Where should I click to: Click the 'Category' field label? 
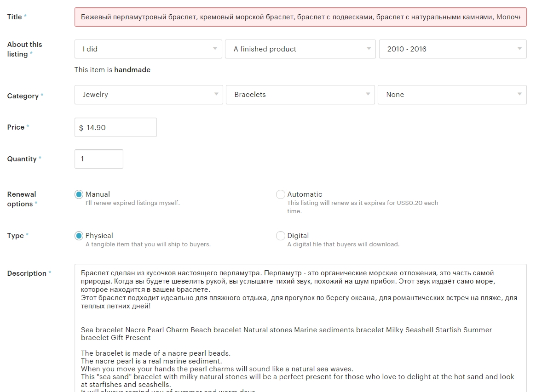tap(25, 96)
